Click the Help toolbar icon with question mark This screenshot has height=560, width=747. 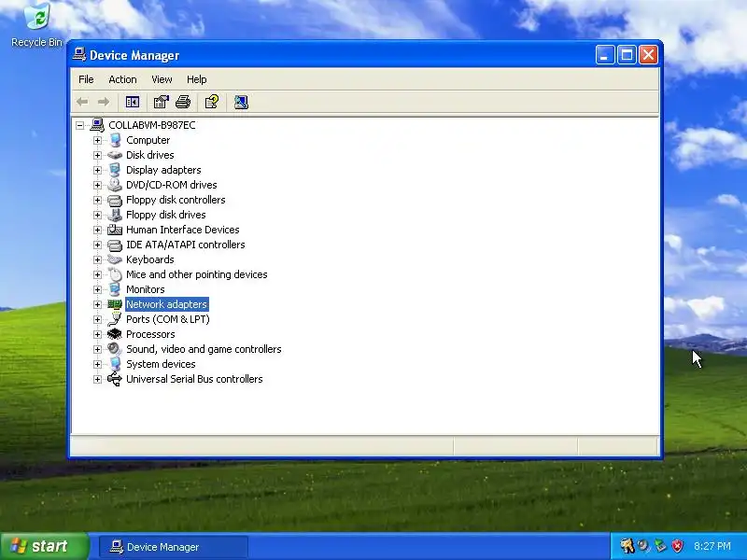(x=212, y=102)
